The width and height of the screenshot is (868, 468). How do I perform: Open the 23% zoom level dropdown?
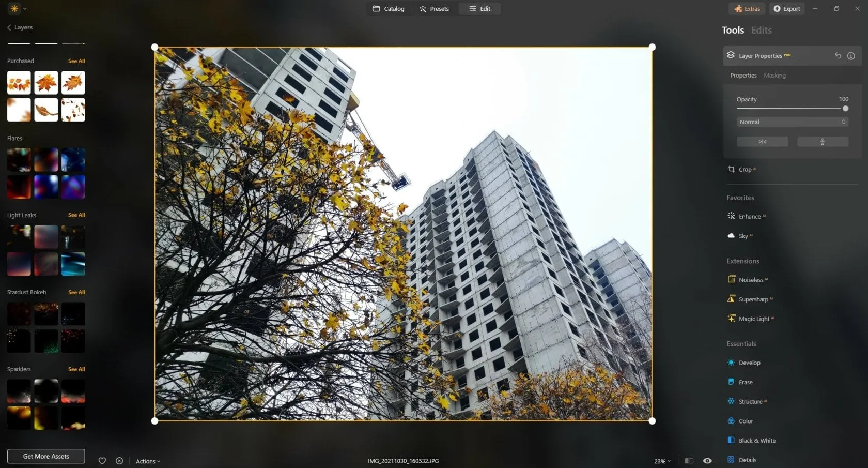point(662,461)
